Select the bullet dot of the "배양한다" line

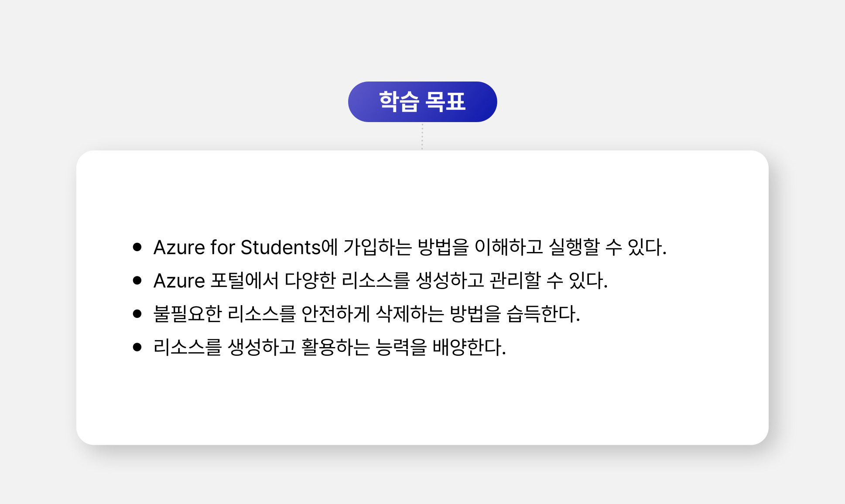137,347
